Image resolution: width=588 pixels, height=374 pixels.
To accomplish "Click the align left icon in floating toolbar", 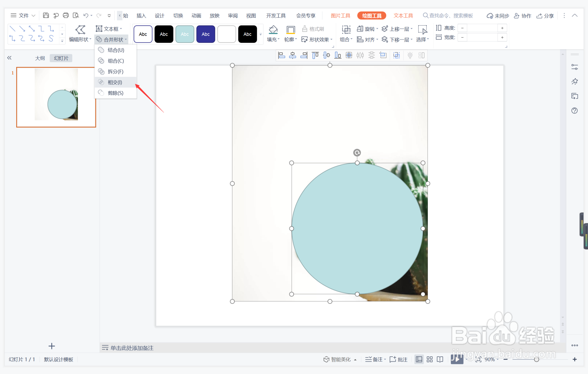I will (x=281, y=55).
